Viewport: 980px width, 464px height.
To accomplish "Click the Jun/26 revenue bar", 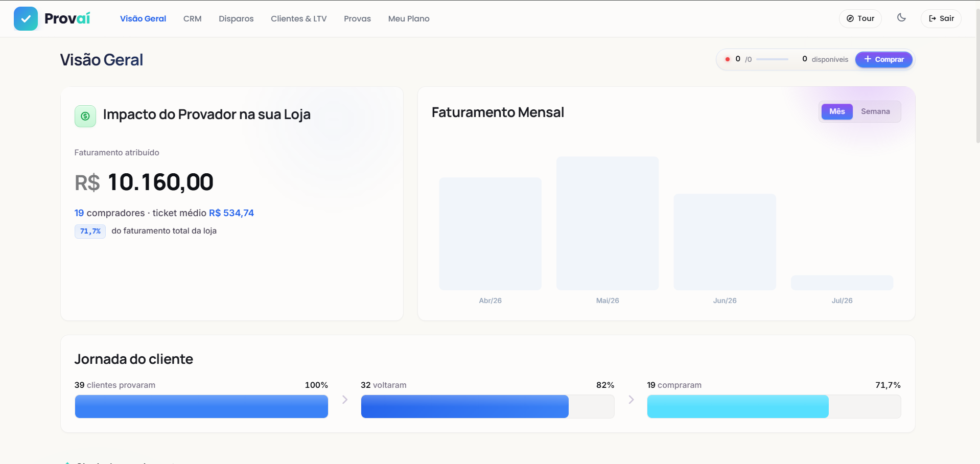I will coord(725,242).
